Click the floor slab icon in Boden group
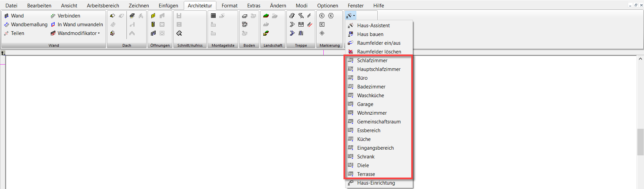Viewport: 644px width, 189px height. pos(245,16)
